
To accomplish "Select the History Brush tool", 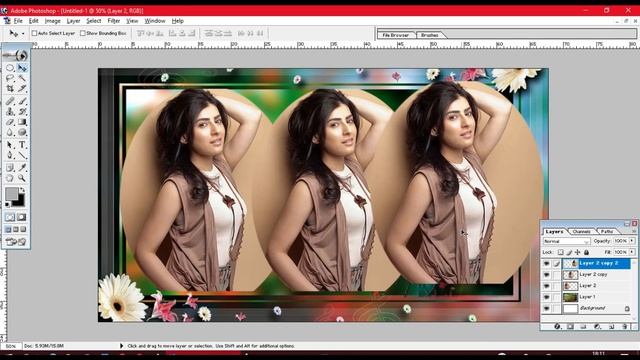I will click(22, 111).
